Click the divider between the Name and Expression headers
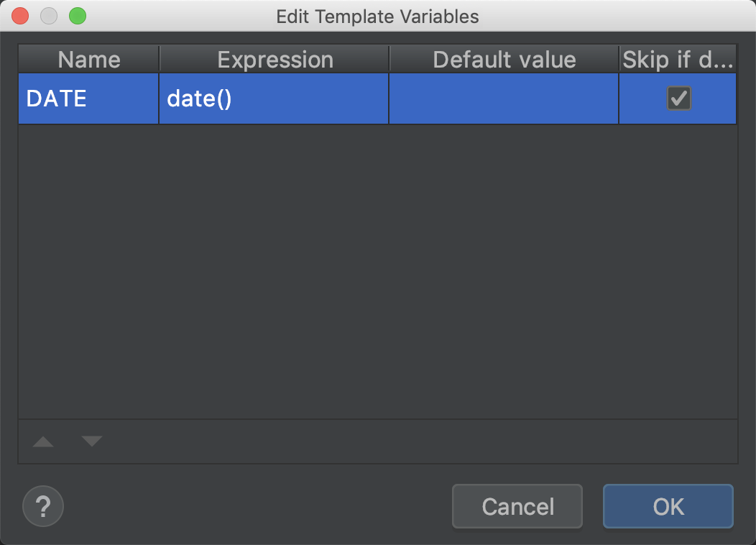The height and width of the screenshot is (545, 756). 159,60
